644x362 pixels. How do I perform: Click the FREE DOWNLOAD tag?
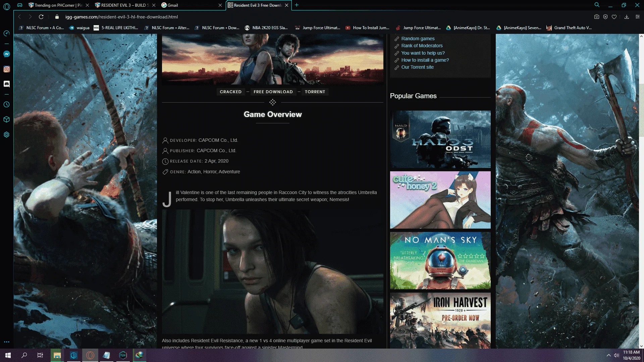pyautogui.click(x=273, y=92)
